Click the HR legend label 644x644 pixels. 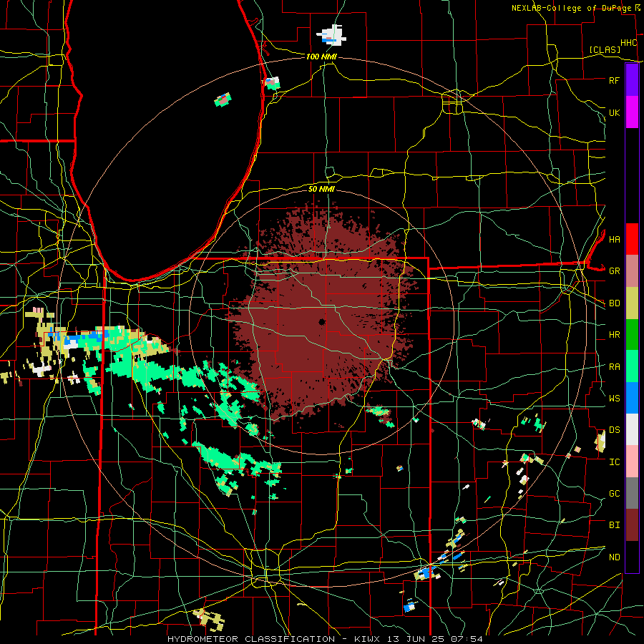click(x=614, y=335)
